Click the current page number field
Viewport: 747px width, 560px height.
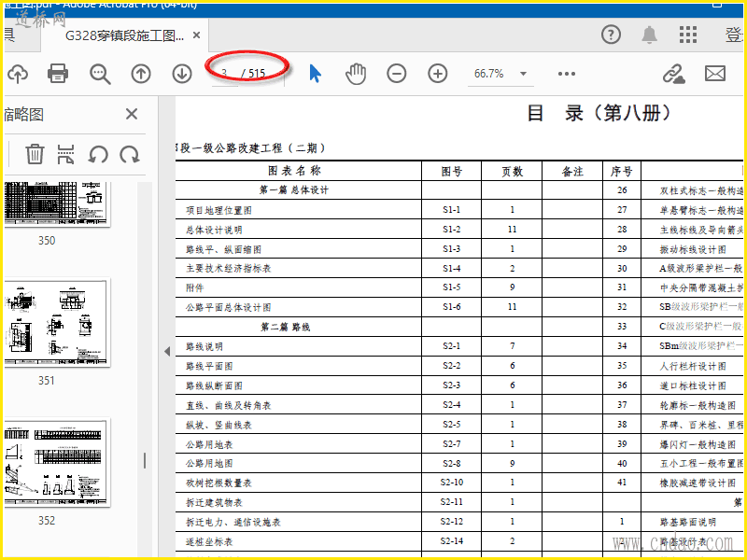224,75
